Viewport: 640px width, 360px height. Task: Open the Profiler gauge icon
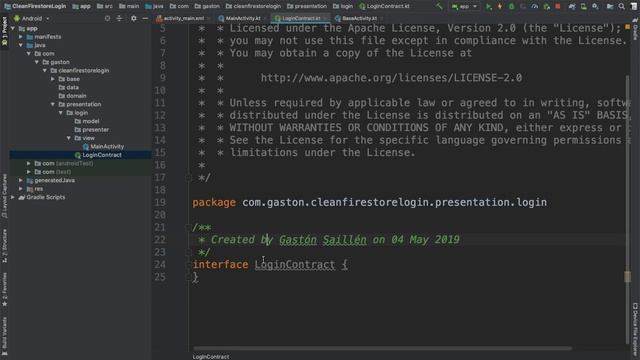pos(535,7)
